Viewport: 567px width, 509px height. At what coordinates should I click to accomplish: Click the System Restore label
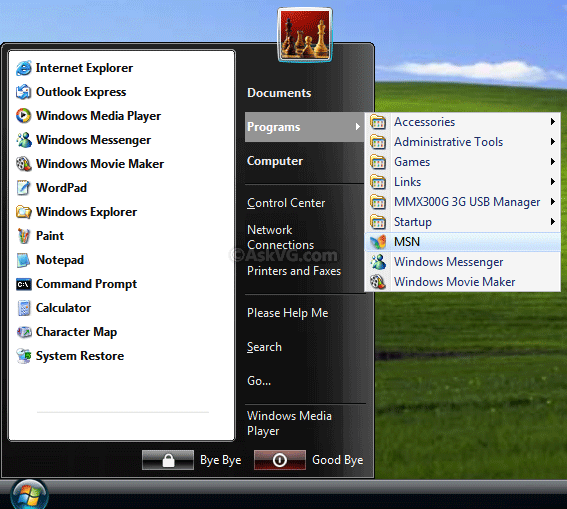click(80, 356)
